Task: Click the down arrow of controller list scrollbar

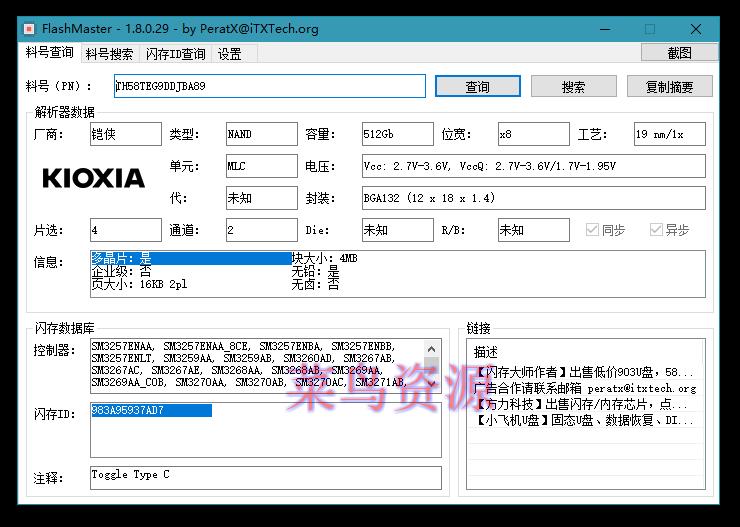Action: (x=431, y=384)
